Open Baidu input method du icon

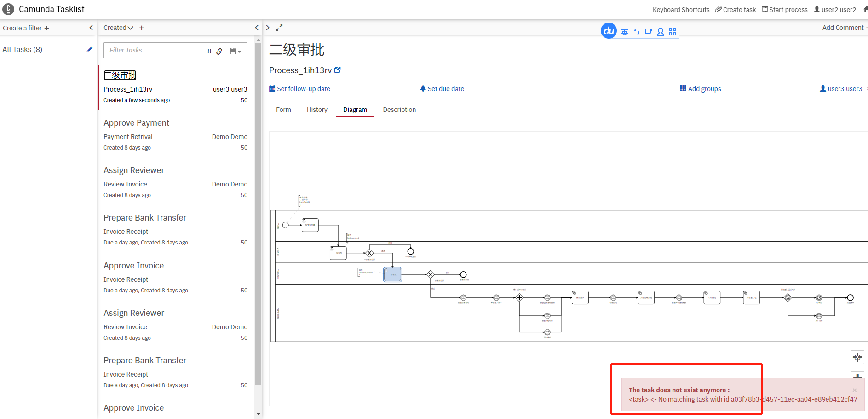tap(609, 31)
